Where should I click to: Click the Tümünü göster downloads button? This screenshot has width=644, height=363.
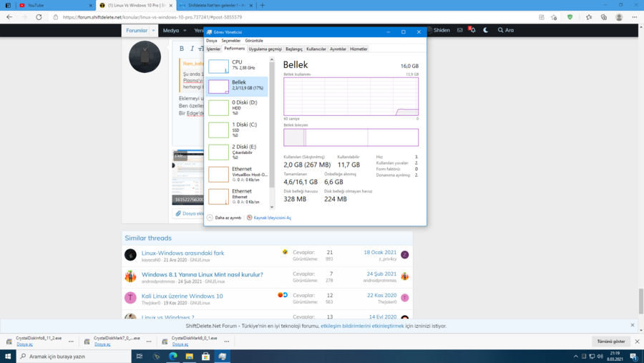point(611,342)
